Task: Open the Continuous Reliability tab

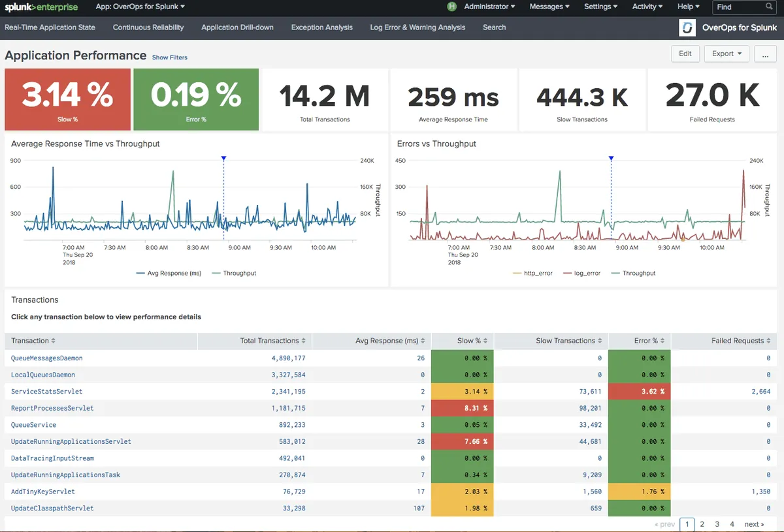Action: 148,27
